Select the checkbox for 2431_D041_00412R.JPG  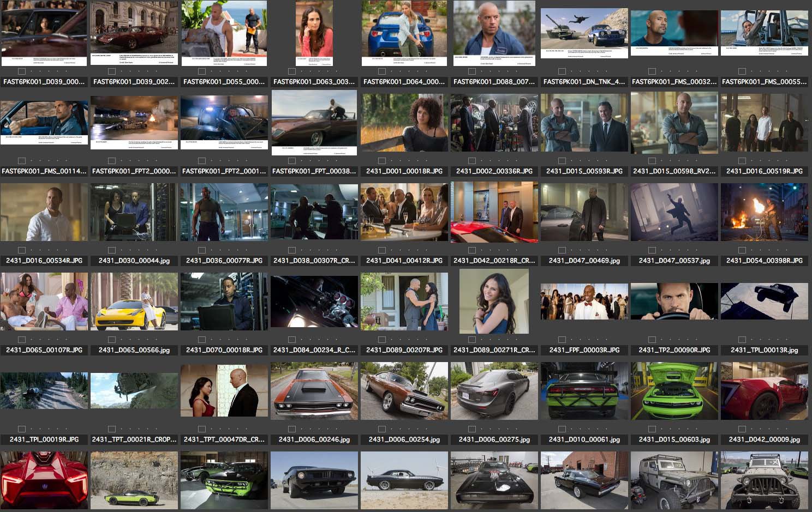click(x=382, y=250)
